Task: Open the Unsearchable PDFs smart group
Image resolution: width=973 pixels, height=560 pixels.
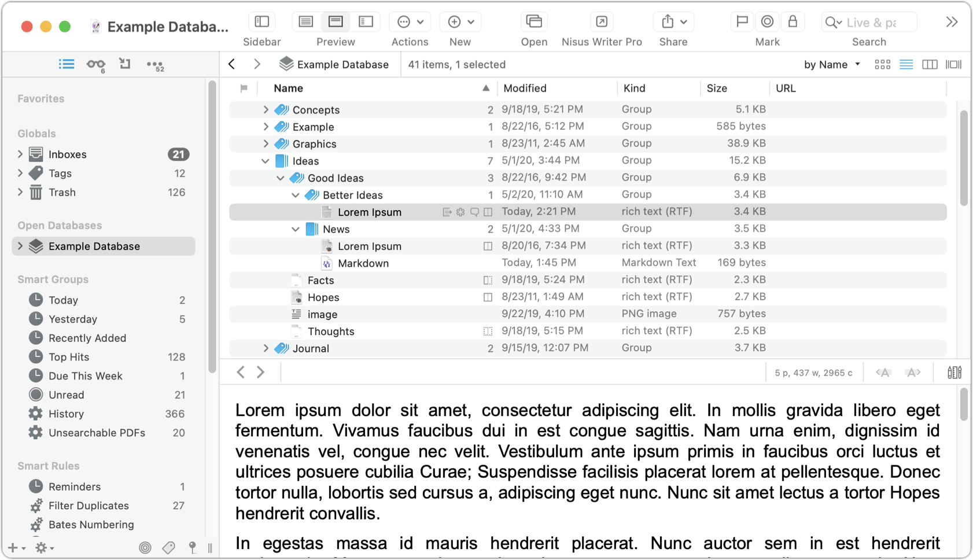Action: tap(103, 433)
